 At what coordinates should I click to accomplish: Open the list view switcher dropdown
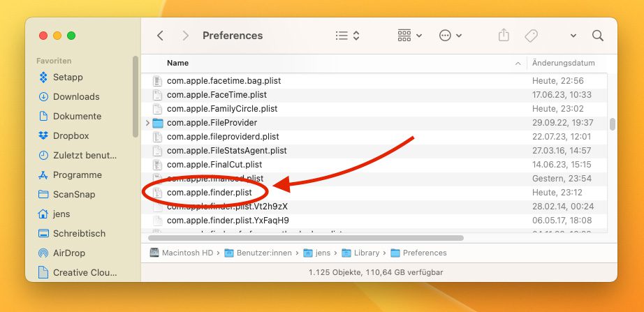(347, 36)
